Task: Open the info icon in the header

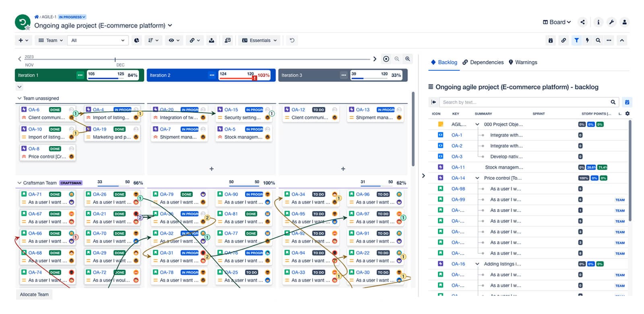Action: 598,22
